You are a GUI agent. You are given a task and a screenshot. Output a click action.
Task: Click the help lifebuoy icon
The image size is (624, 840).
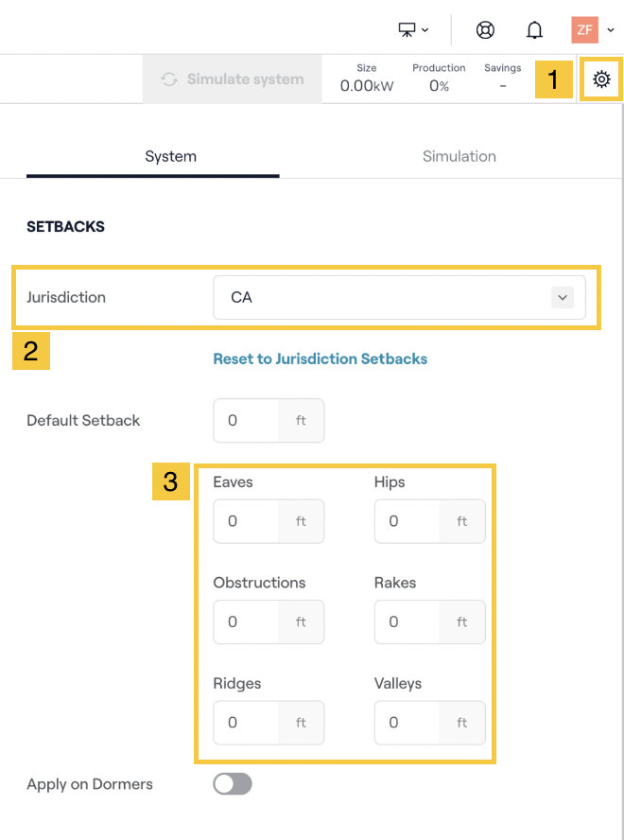pyautogui.click(x=486, y=29)
